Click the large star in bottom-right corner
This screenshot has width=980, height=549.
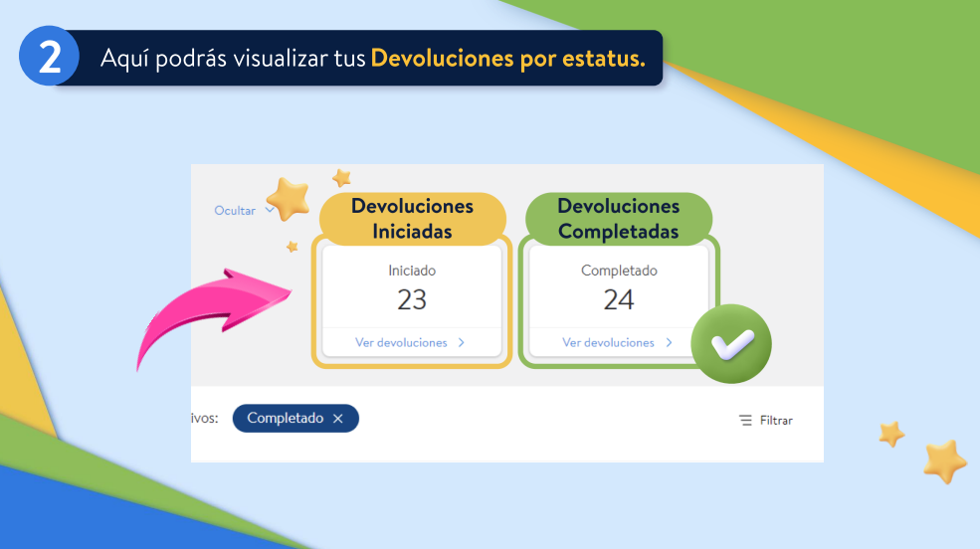click(943, 461)
